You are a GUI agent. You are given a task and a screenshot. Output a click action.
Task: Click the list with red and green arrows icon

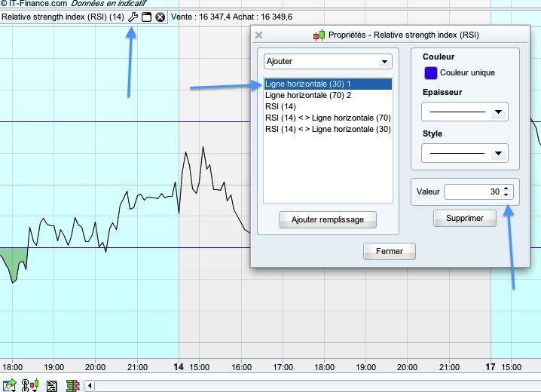tap(52, 386)
